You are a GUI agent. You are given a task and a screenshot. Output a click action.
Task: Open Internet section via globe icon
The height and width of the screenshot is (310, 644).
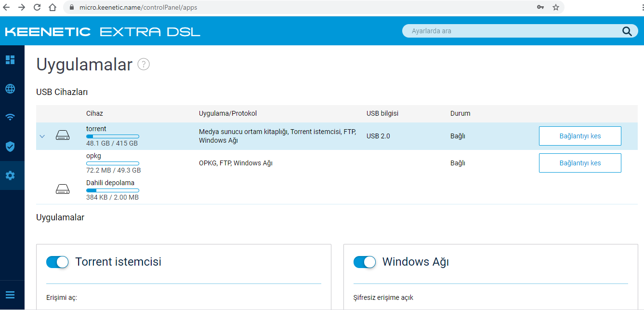(x=10, y=89)
